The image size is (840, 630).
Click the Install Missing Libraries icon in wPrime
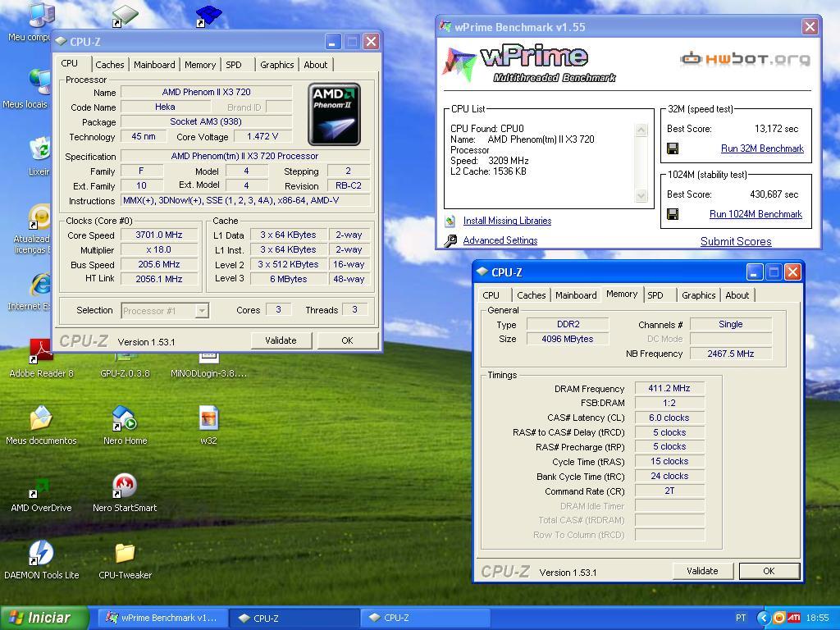point(450,221)
